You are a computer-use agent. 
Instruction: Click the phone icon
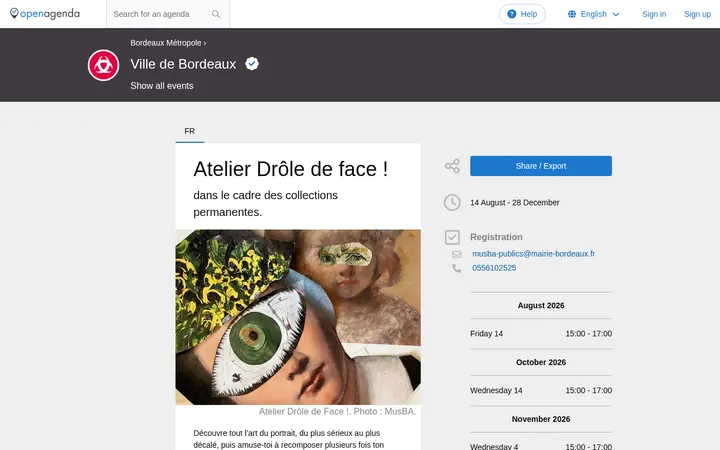point(456,268)
